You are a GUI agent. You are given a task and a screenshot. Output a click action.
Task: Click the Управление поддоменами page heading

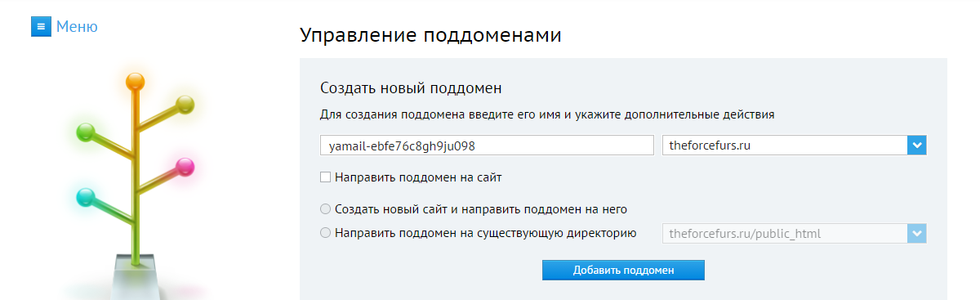(x=430, y=35)
